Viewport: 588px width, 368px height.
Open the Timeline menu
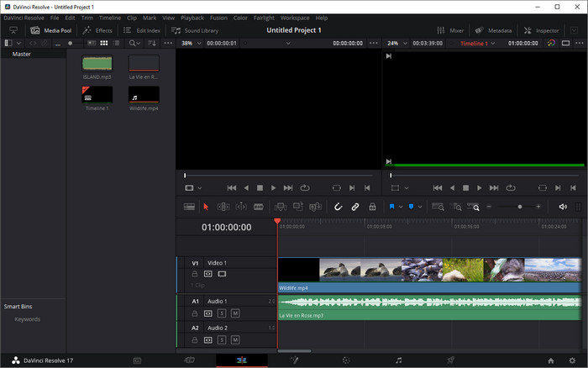coord(110,18)
